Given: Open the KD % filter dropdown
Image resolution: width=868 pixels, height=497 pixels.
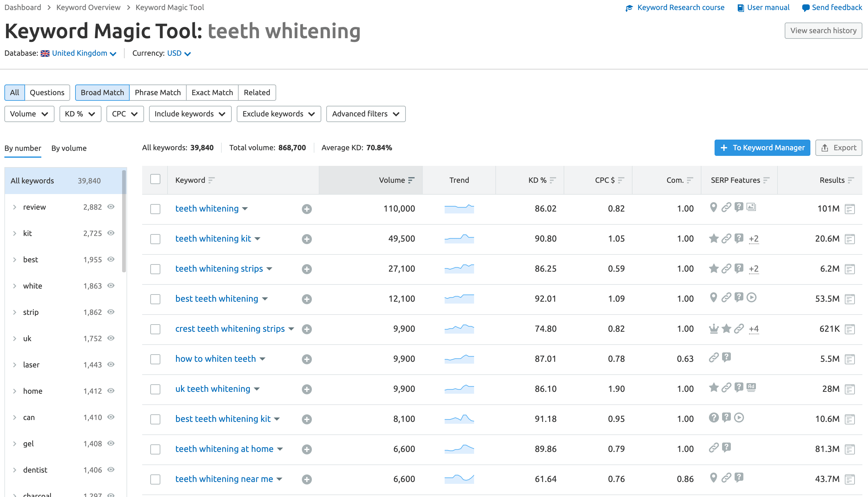Looking at the screenshot, I should coord(80,114).
